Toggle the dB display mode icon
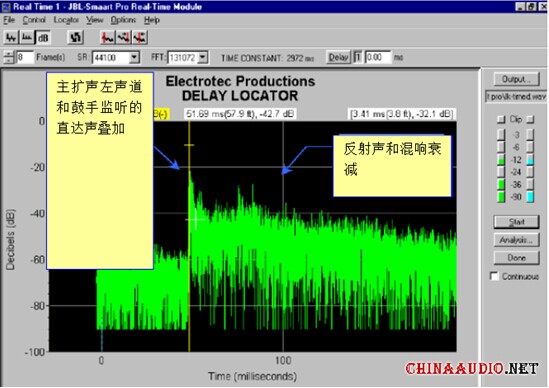 (x=43, y=37)
